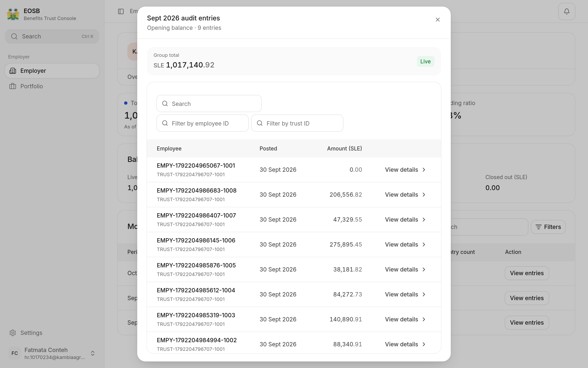Click the Settings gear icon
The width and height of the screenshot is (588, 368).
coord(13,333)
